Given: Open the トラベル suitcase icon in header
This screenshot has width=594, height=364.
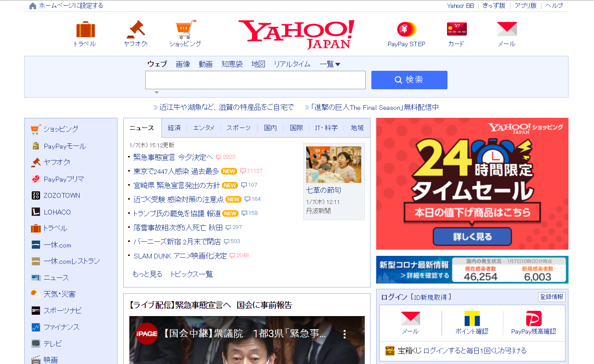Looking at the screenshot, I should (86, 29).
